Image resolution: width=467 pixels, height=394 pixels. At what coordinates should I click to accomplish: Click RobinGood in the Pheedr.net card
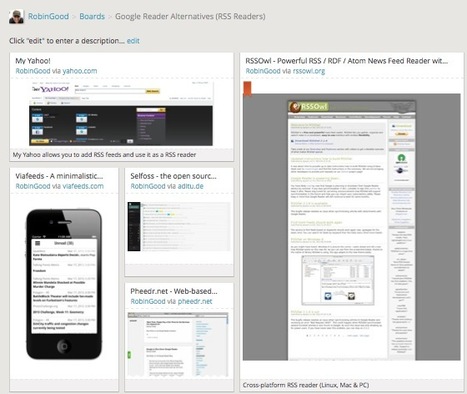pos(148,301)
